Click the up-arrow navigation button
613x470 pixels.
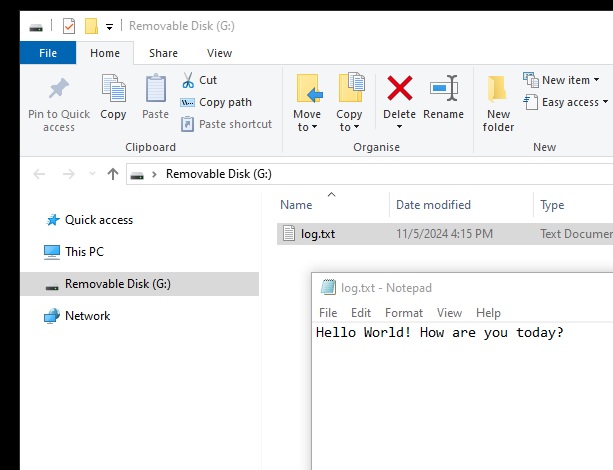click(113, 174)
